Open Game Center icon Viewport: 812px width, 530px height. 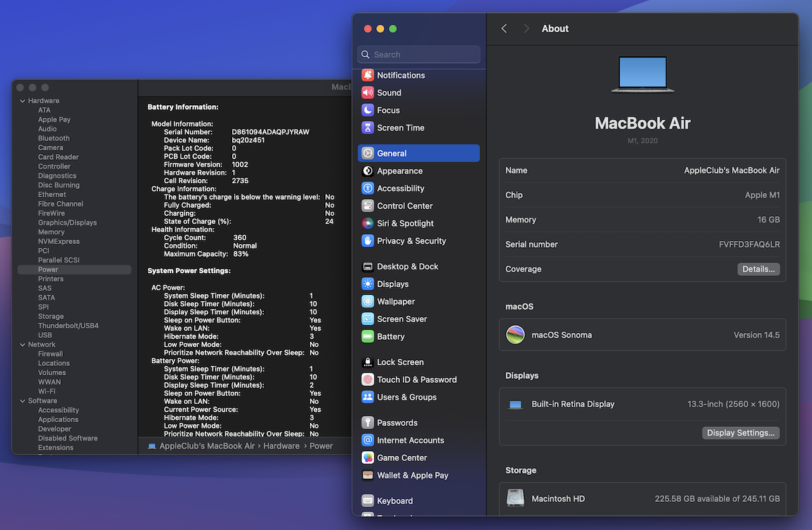[368, 458]
